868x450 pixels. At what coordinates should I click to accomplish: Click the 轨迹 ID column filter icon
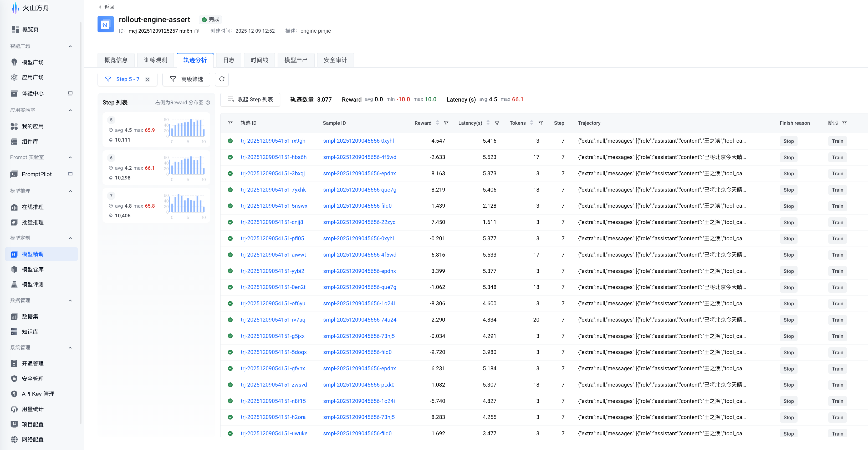click(231, 123)
